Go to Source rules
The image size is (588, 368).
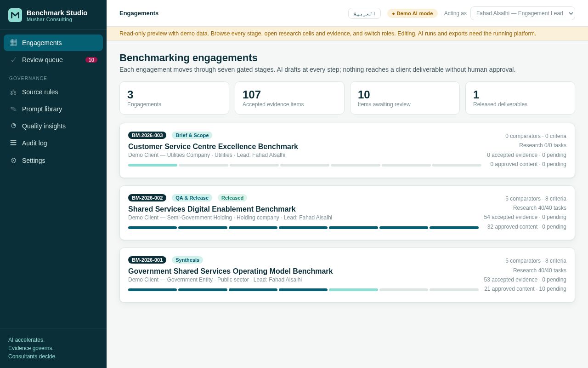53,92
